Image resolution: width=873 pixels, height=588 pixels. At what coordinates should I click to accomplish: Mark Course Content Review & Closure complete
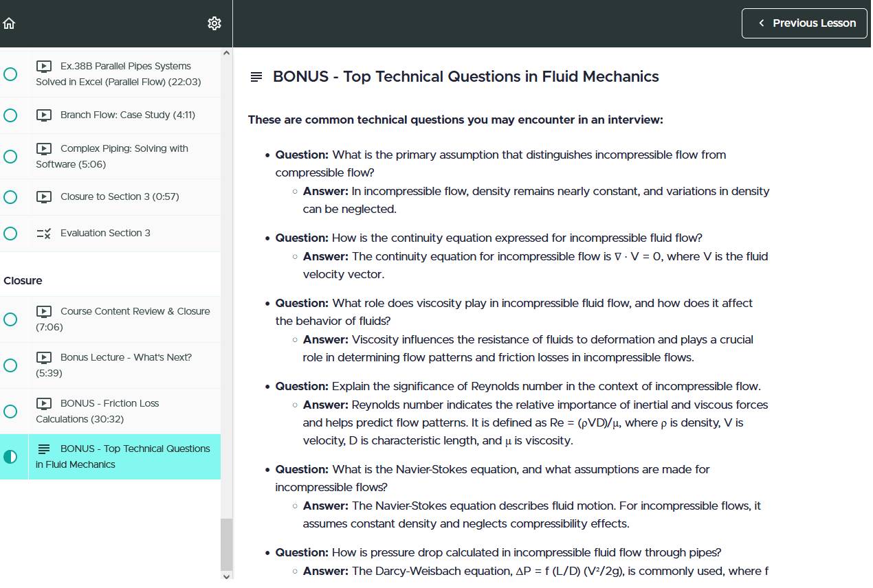point(10,319)
